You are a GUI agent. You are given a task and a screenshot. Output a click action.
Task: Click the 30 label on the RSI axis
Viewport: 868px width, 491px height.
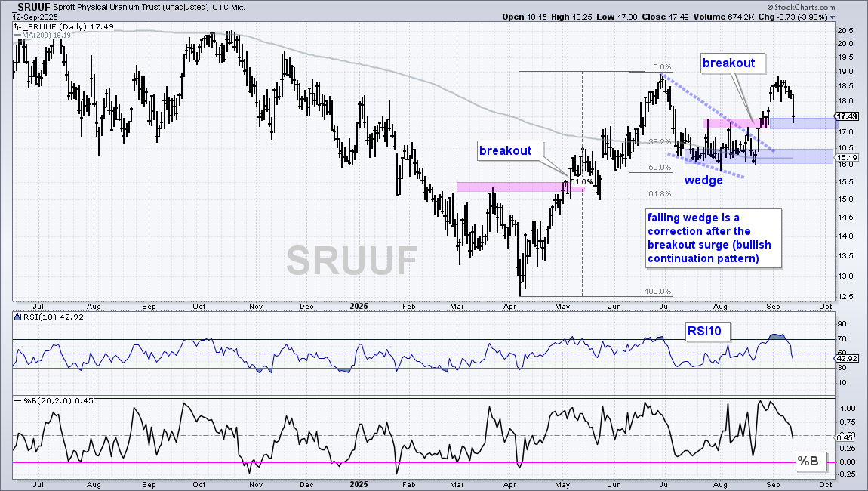842,368
